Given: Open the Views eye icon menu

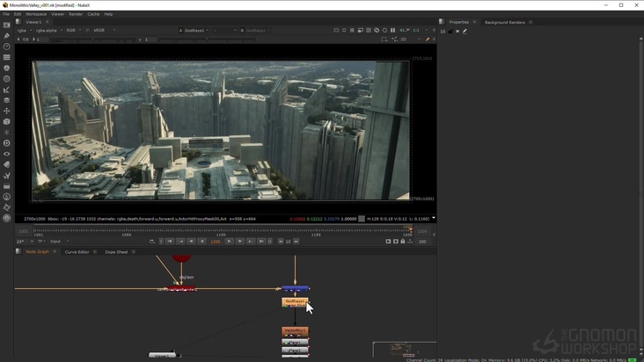Looking at the screenshot, I should point(6,154).
